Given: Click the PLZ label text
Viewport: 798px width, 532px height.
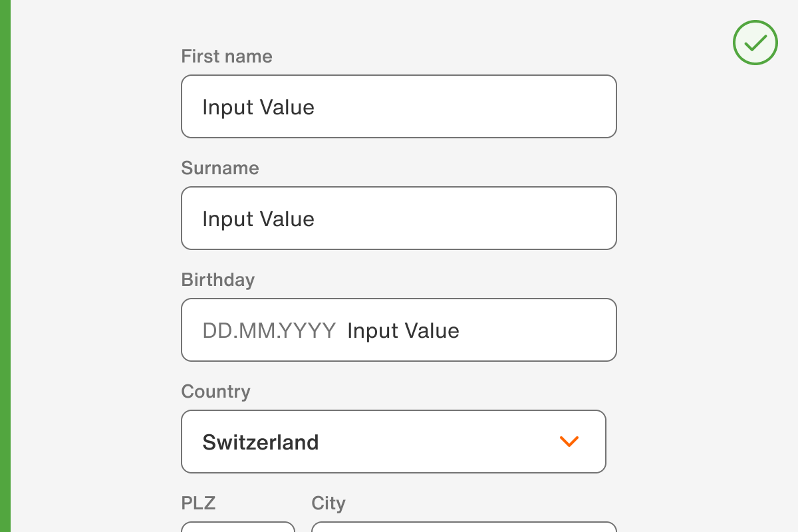Looking at the screenshot, I should (198, 503).
